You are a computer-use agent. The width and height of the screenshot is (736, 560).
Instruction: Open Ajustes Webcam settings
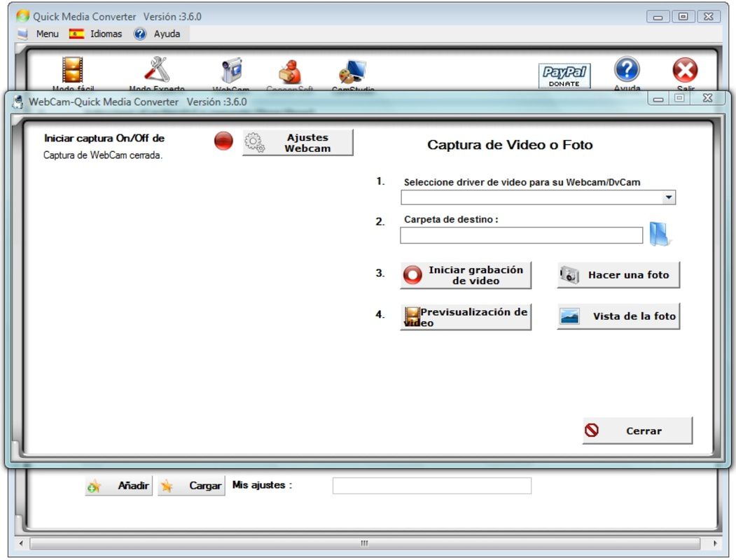(x=297, y=141)
